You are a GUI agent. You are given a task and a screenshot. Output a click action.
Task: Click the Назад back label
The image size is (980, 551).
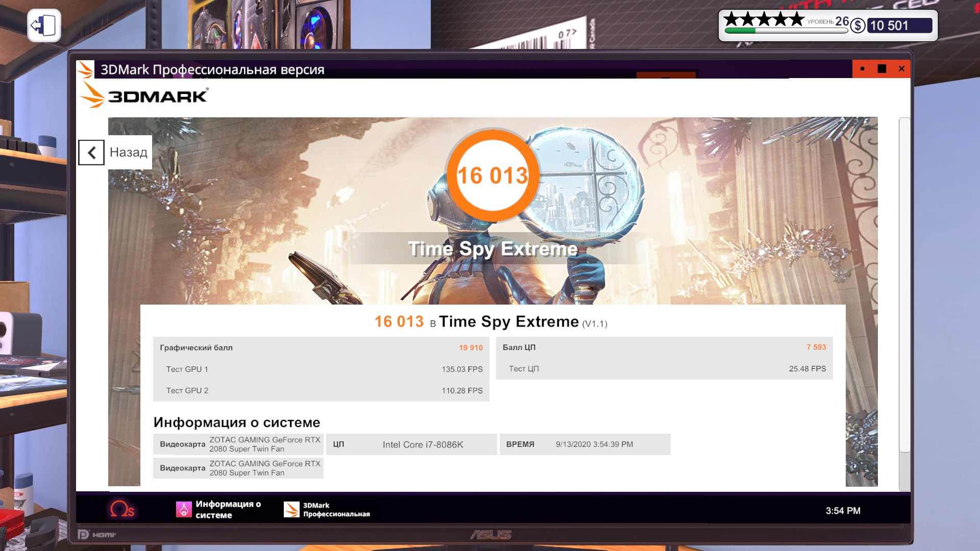pos(128,152)
